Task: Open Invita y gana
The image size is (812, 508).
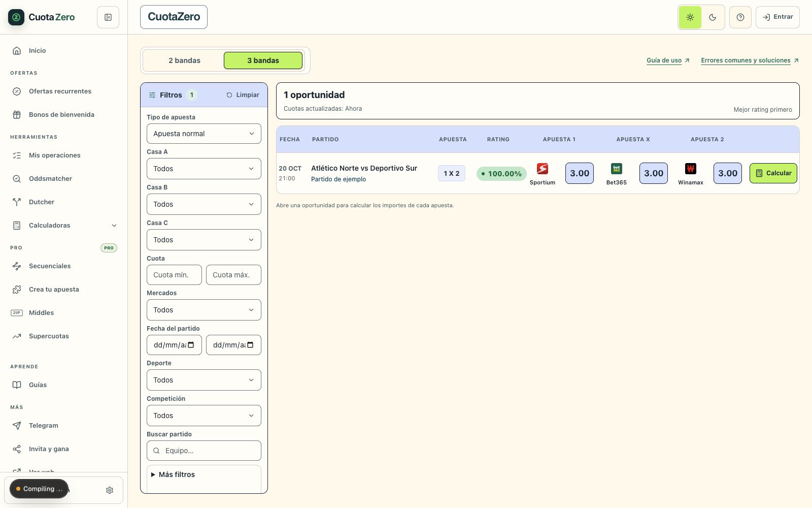Action: coord(63,449)
